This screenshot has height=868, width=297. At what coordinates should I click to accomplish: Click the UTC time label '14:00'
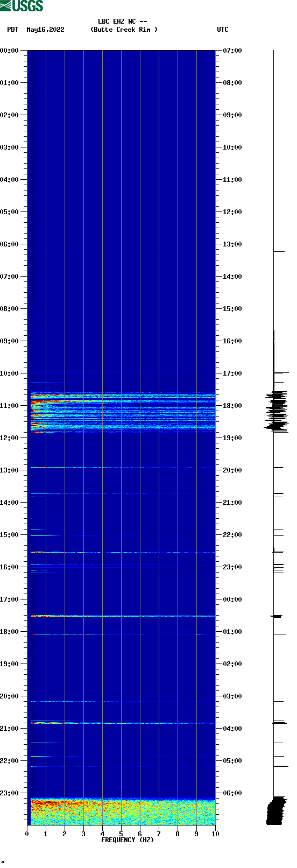[x=232, y=277]
